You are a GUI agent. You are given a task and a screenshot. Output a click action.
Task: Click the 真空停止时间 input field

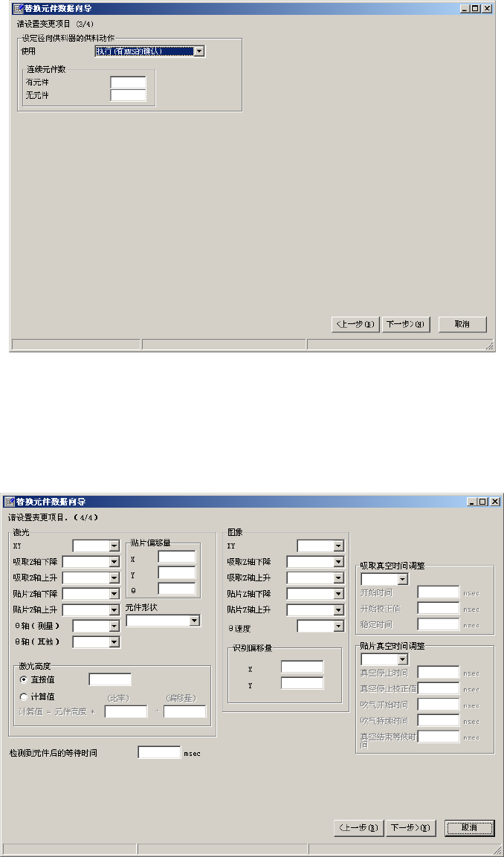(439, 673)
